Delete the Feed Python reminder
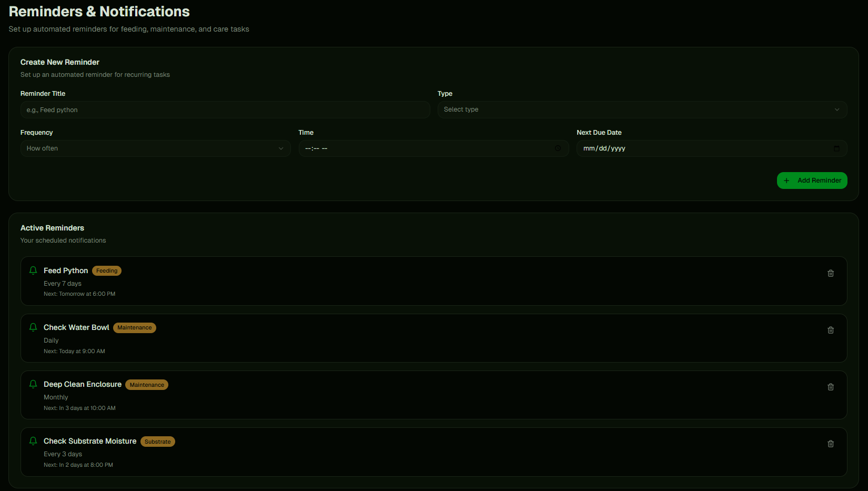The height and width of the screenshot is (491, 868). point(831,273)
